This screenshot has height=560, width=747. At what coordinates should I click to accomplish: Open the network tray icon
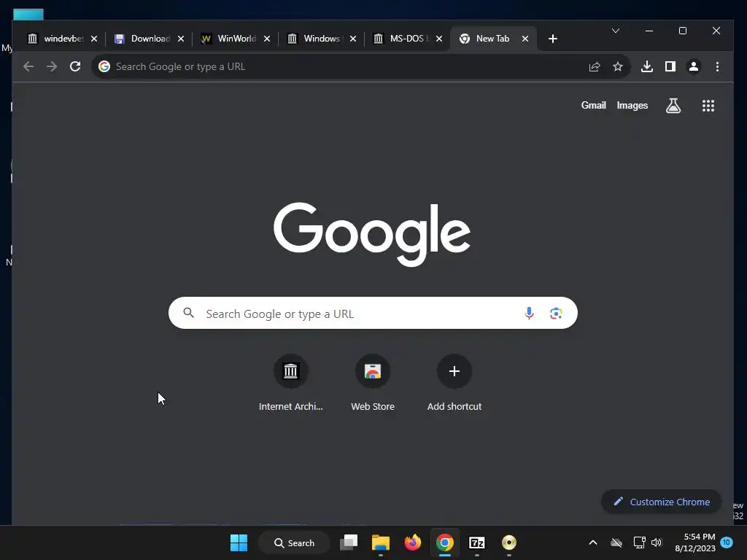[x=639, y=542]
